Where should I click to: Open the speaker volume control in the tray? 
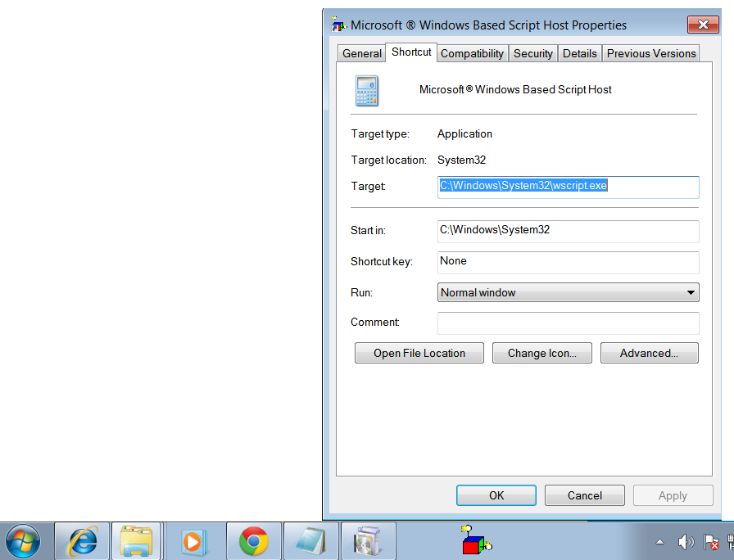click(687, 542)
